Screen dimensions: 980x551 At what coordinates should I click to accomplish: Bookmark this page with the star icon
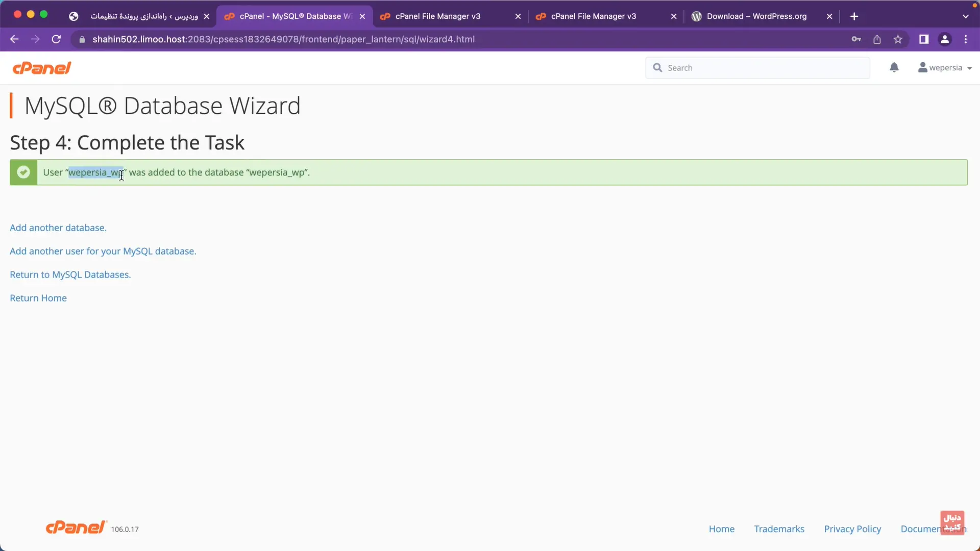tap(898, 39)
